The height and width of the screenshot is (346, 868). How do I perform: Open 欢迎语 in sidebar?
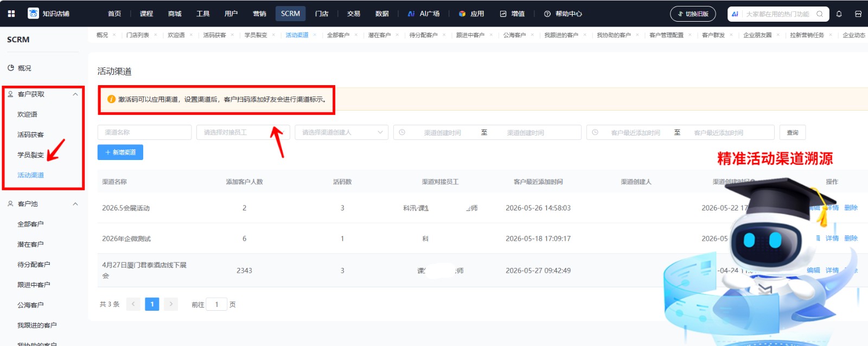tap(27, 114)
